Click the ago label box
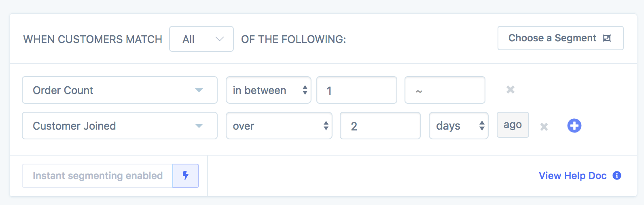The width and height of the screenshot is (644, 205). pyautogui.click(x=513, y=125)
